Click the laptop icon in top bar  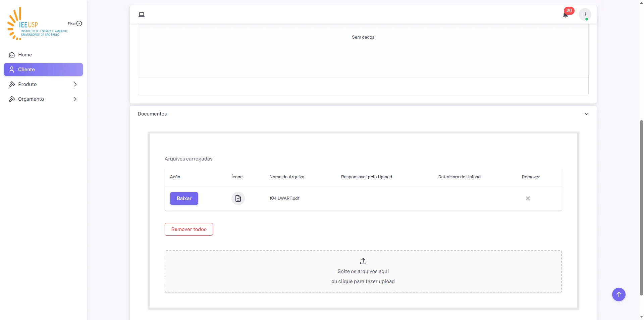click(142, 14)
